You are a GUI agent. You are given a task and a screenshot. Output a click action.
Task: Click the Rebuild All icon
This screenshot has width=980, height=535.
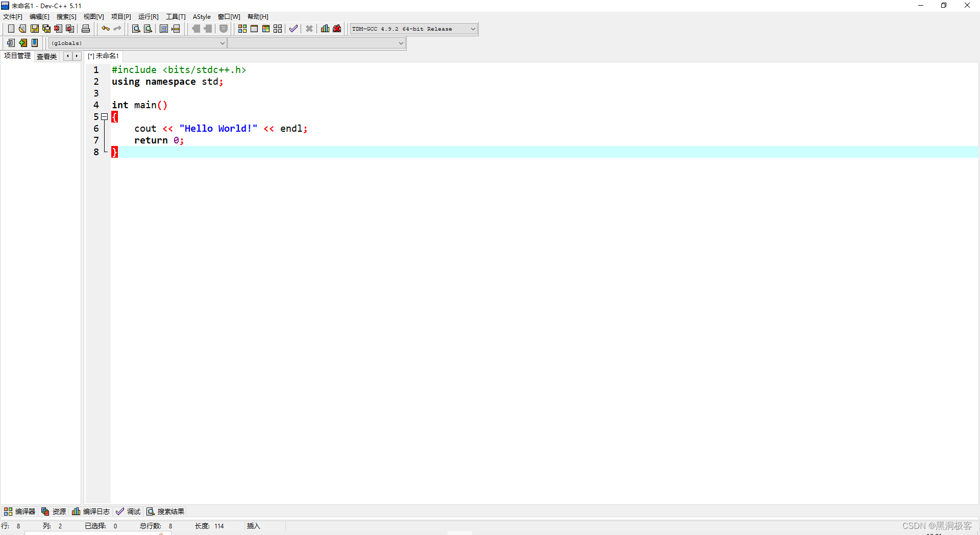click(278, 29)
